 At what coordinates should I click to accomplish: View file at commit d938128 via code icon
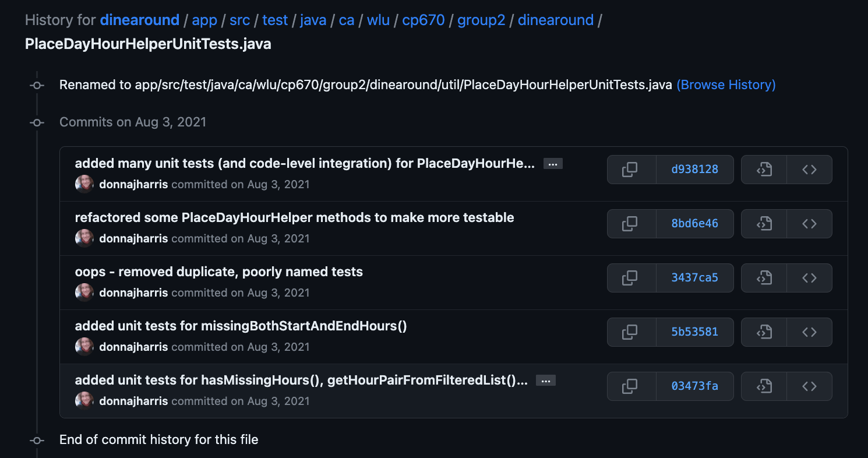click(809, 169)
